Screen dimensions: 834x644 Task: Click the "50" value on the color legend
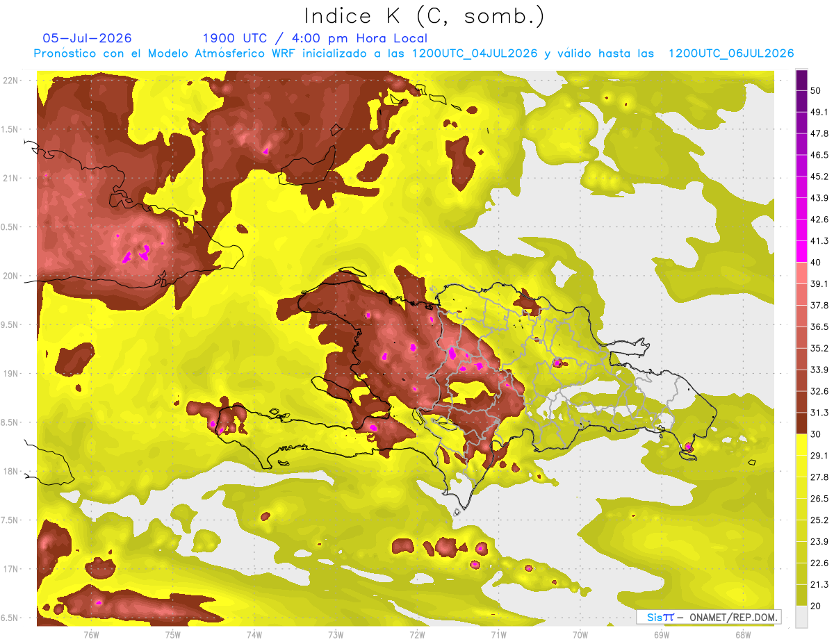(x=816, y=91)
